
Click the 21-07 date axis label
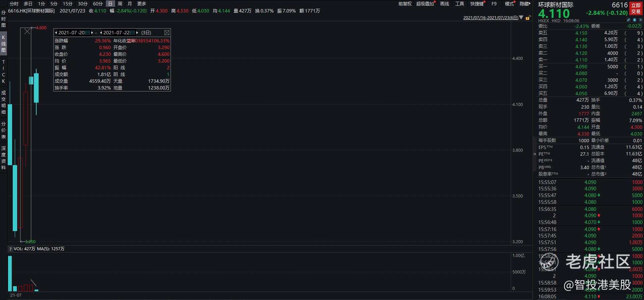16,295
